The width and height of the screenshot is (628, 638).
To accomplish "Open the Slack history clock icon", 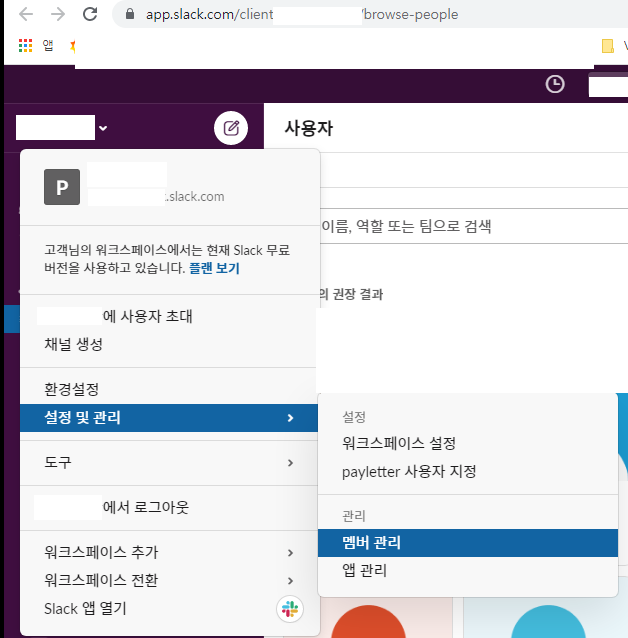I will click(555, 84).
